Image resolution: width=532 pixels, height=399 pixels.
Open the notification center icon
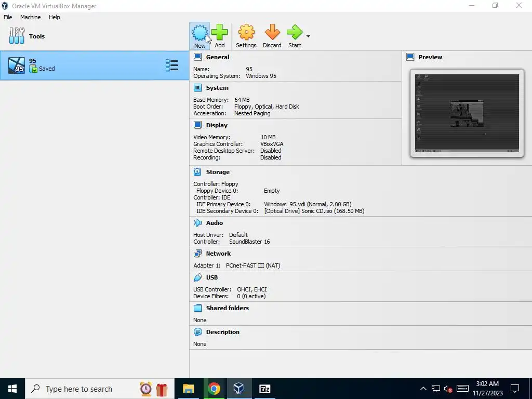click(515, 389)
